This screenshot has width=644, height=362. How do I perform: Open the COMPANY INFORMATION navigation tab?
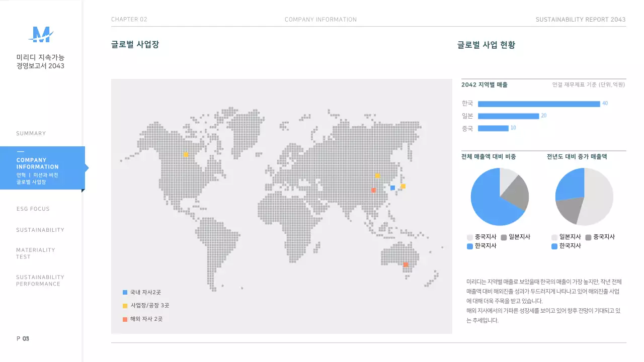tap(38, 163)
